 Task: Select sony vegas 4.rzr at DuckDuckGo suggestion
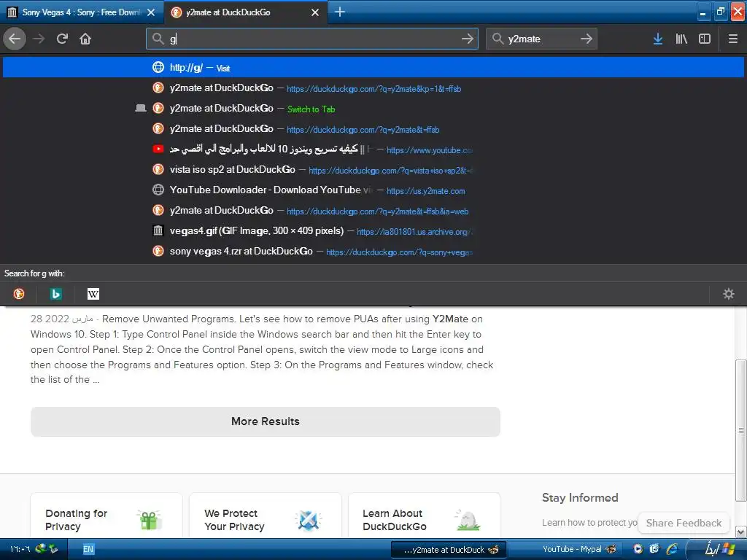click(x=373, y=252)
